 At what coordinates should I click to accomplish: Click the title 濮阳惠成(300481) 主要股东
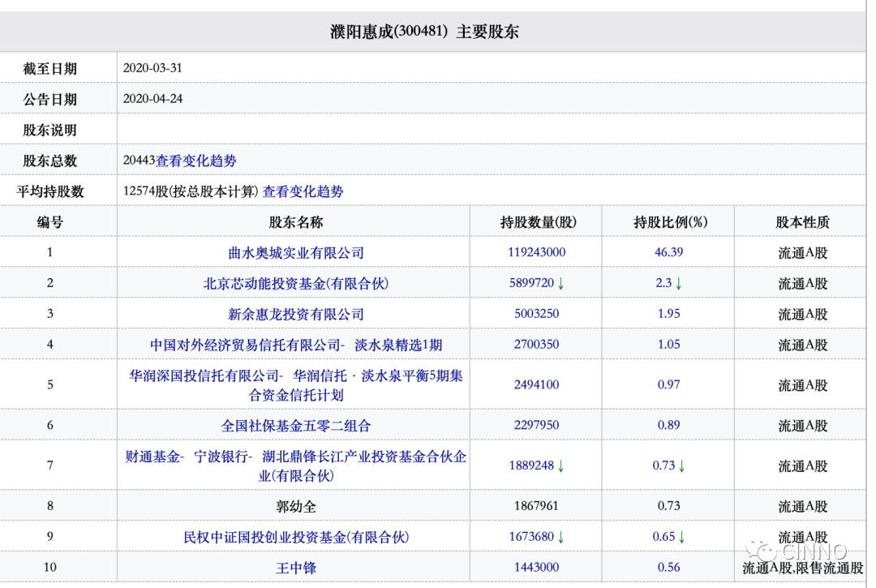point(424,32)
